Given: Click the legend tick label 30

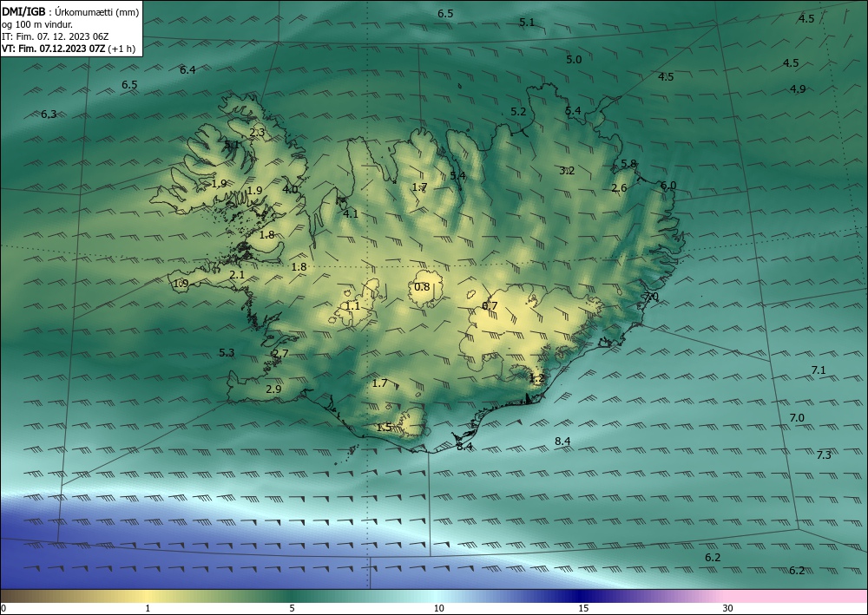Looking at the screenshot, I should click(x=727, y=608).
